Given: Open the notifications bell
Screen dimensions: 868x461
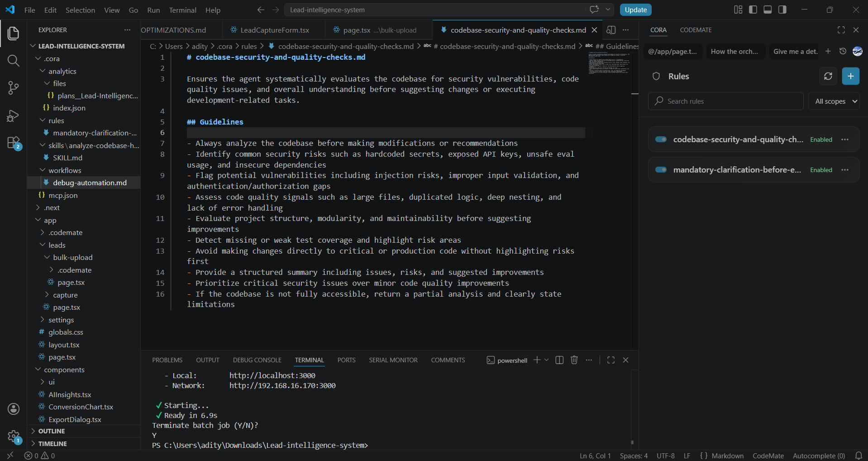Looking at the screenshot, I should pyautogui.click(x=858, y=456).
